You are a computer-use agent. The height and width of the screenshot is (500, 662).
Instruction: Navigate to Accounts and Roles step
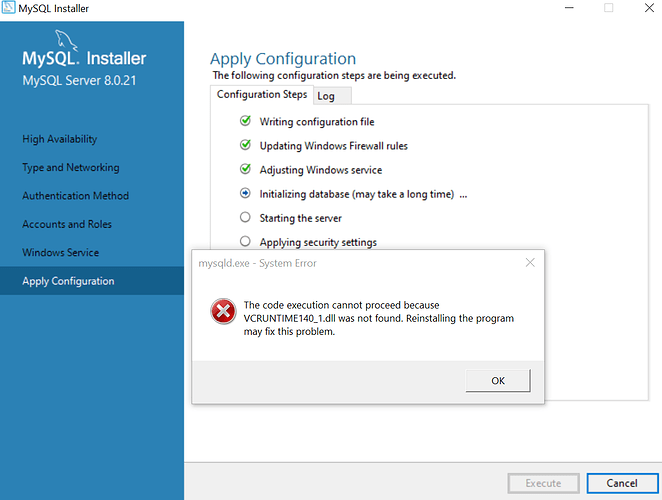pos(67,225)
